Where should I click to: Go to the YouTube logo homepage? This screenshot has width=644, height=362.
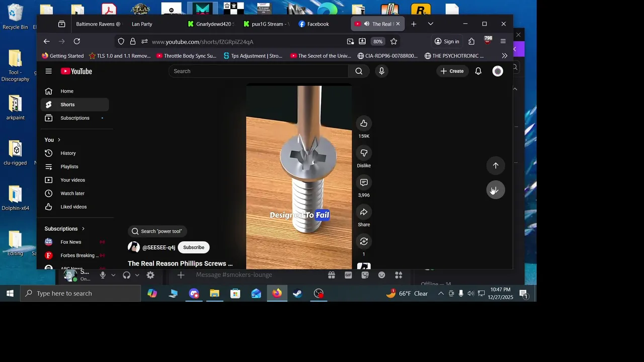coord(76,71)
